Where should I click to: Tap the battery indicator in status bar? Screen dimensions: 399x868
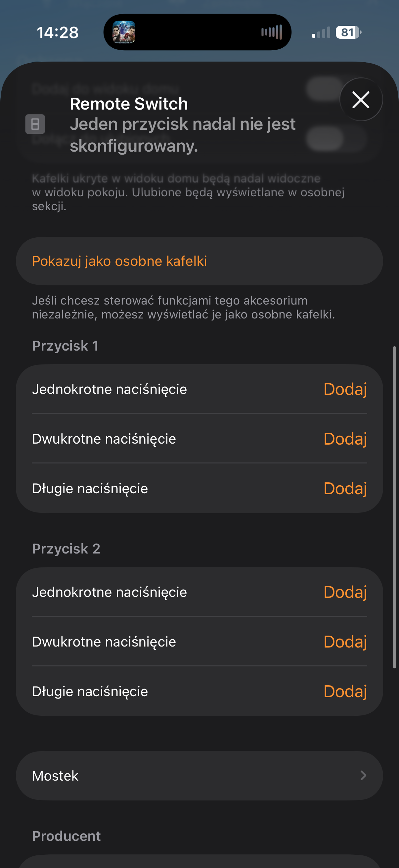pyautogui.click(x=348, y=32)
